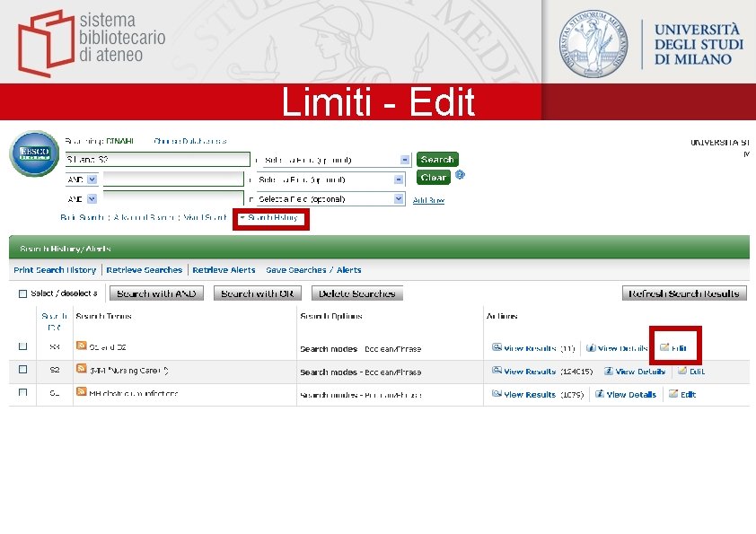Click Retrieve Searches
This screenshot has width=756, height=534.
pyautogui.click(x=145, y=270)
